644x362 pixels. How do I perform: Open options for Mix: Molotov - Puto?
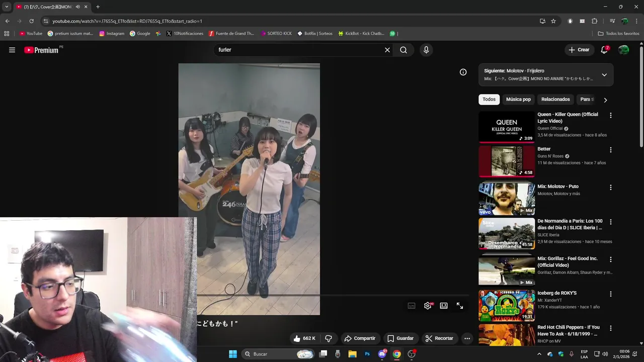(x=611, y=187)
